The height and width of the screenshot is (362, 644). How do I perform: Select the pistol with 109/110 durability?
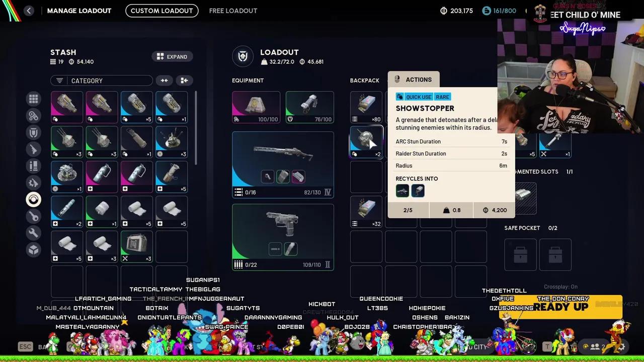(x=283, y=237)
